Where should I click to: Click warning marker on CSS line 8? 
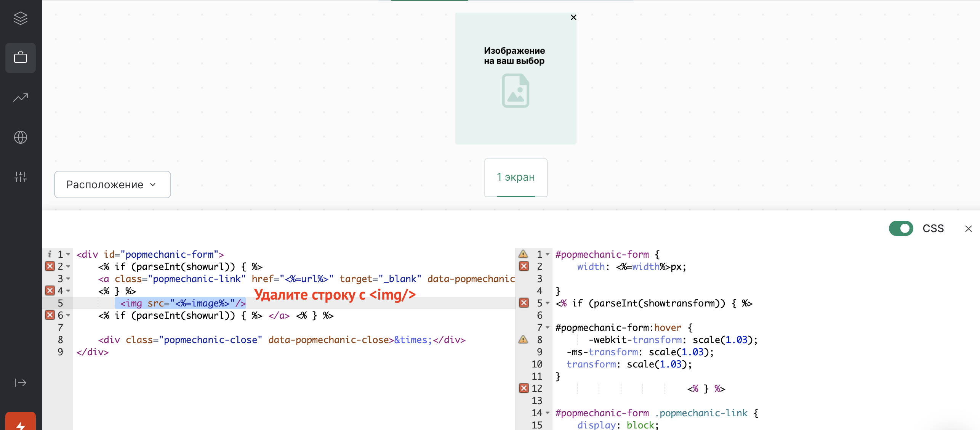coord(523,339)
